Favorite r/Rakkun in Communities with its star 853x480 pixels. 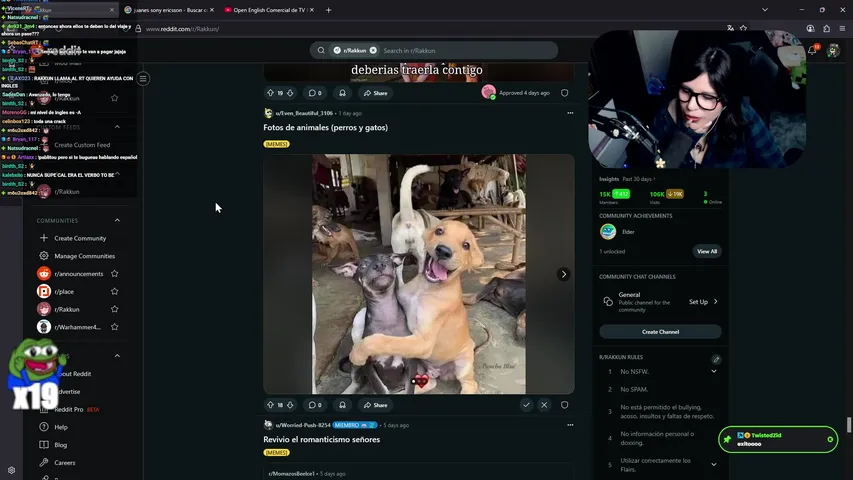[x=115, y=309]
